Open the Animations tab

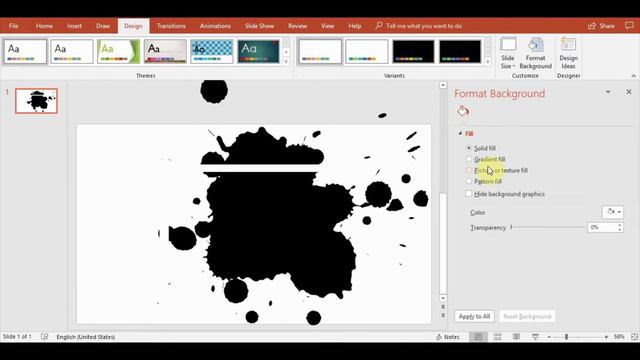(x=215, y=26)
